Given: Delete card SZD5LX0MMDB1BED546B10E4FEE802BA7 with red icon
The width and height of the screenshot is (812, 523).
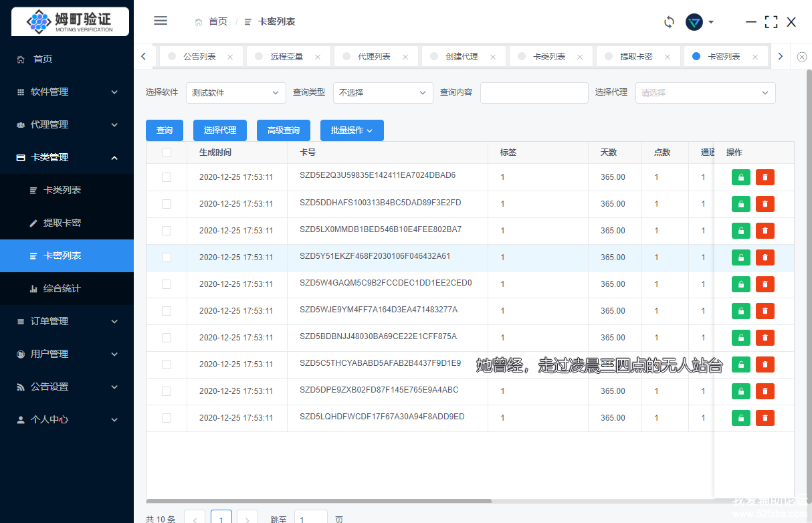Looking at the screenshot, I should coord(765,231).
